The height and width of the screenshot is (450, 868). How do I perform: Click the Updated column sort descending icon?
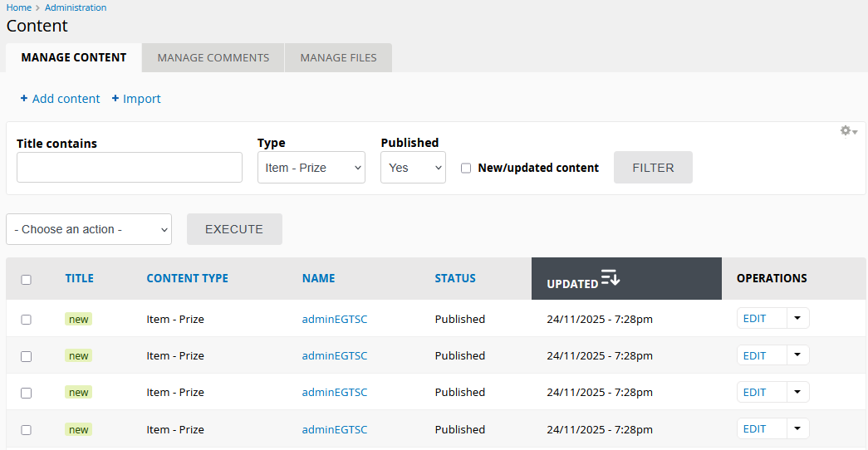coord(611,278)
